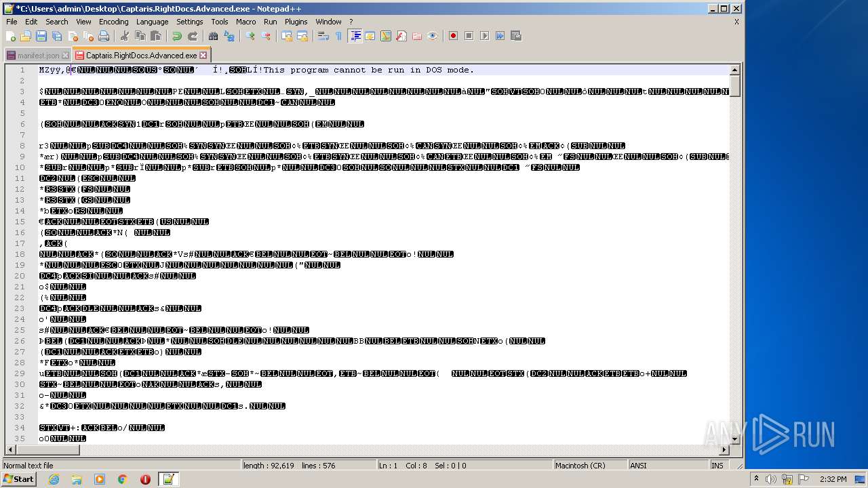868x488 pixels.
Task: Click the 'Normal text file' status text
Action: [28, 466]
